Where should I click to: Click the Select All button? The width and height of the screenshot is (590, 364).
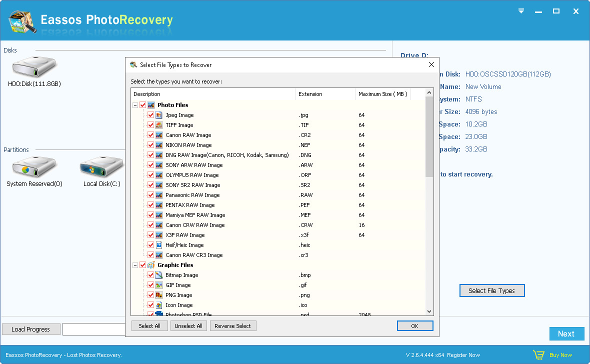[149, 326]
